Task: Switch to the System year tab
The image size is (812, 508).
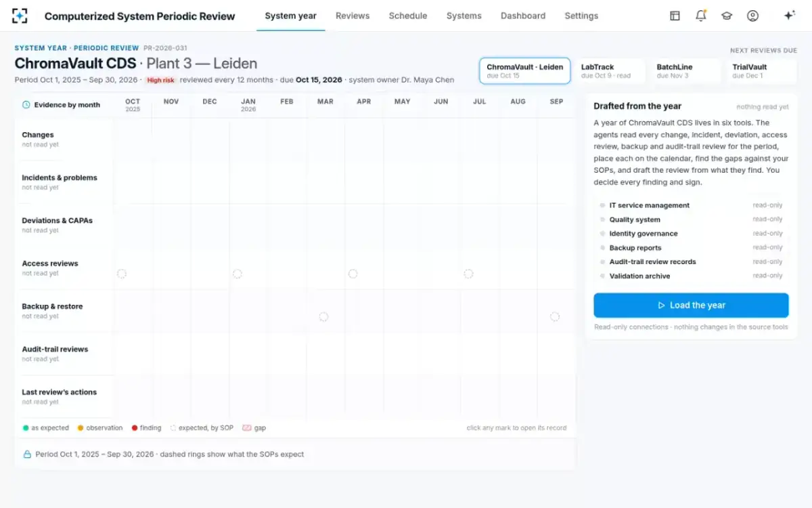Action: coord(291,16)
